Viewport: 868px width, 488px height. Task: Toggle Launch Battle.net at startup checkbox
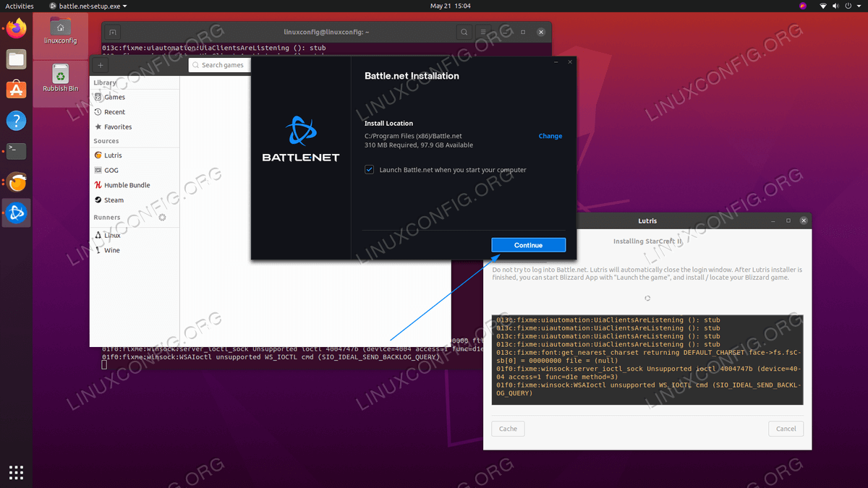(370, 170)
